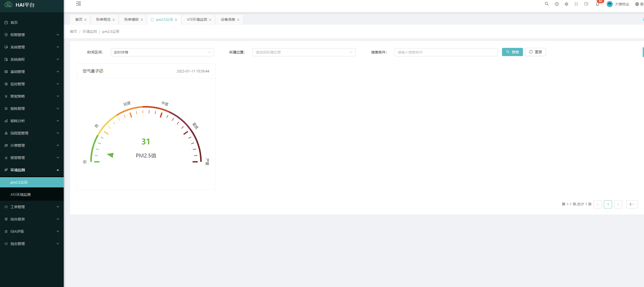Select ATE环境监测 in the sidebar

[32, 195]
